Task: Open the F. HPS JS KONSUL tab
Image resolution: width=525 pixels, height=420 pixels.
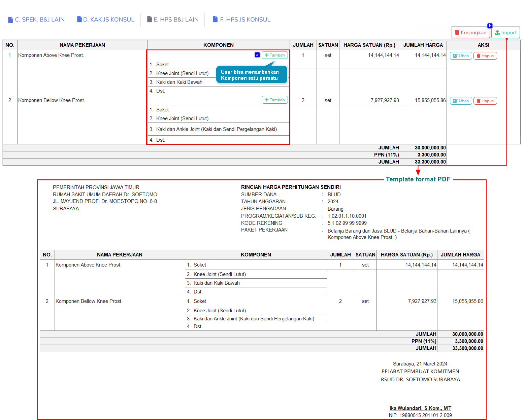Action: click(x=241, y=20)
